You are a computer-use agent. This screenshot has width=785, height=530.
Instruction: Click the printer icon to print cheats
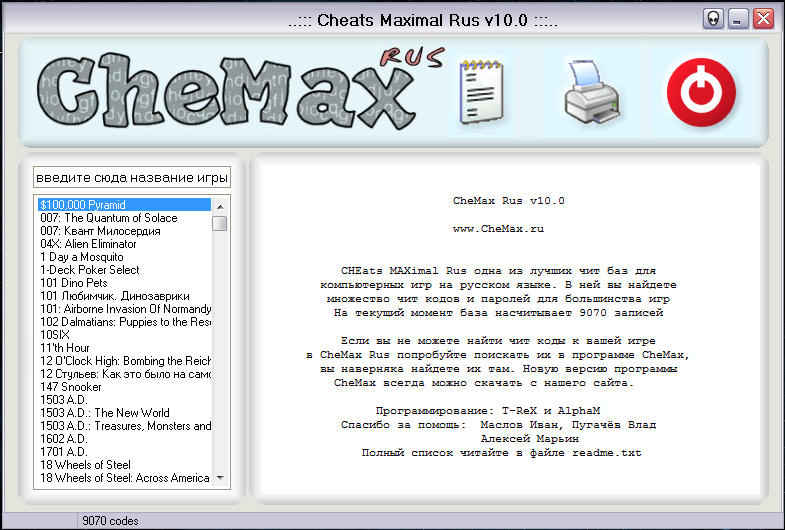[x=593, y=92]
